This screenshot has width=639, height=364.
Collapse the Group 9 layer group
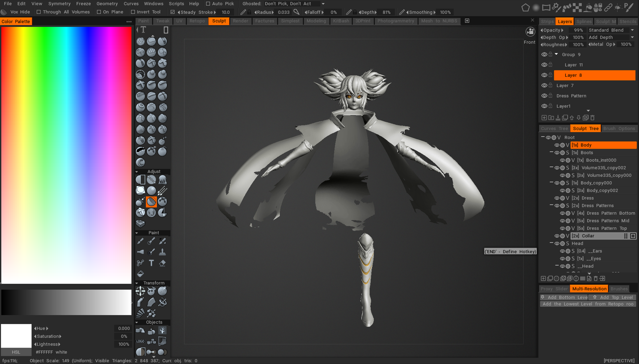click(x=556, y=54)
